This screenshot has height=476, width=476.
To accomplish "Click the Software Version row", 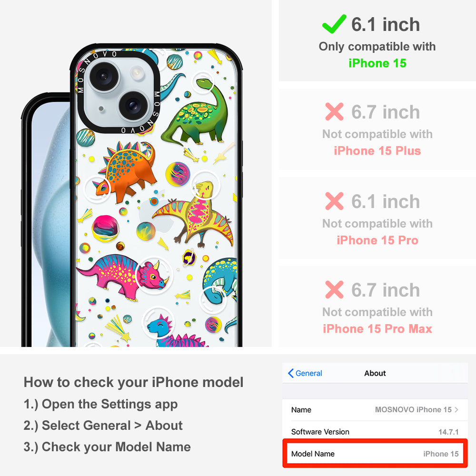I will pyautogui.click(x=375, y=432).
